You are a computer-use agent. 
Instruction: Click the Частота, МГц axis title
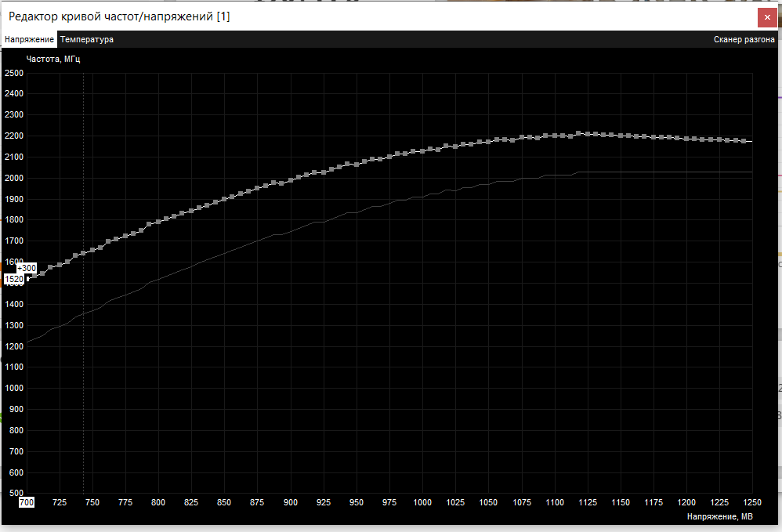pyautogui.click(x=52, y=59)
